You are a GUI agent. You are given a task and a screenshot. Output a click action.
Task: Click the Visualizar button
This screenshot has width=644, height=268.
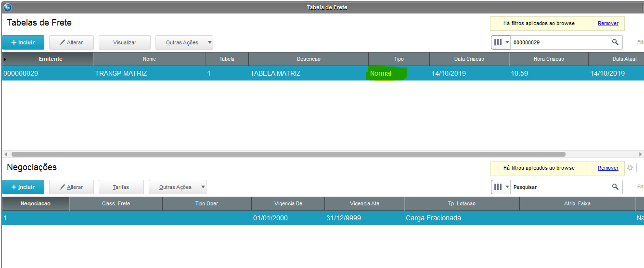point(125,42)
